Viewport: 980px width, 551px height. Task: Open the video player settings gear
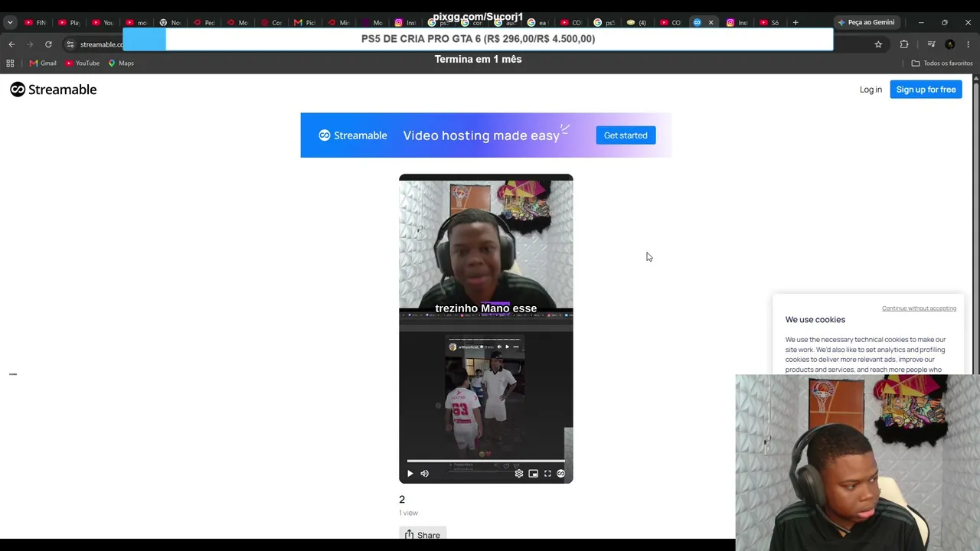[519, 474]
